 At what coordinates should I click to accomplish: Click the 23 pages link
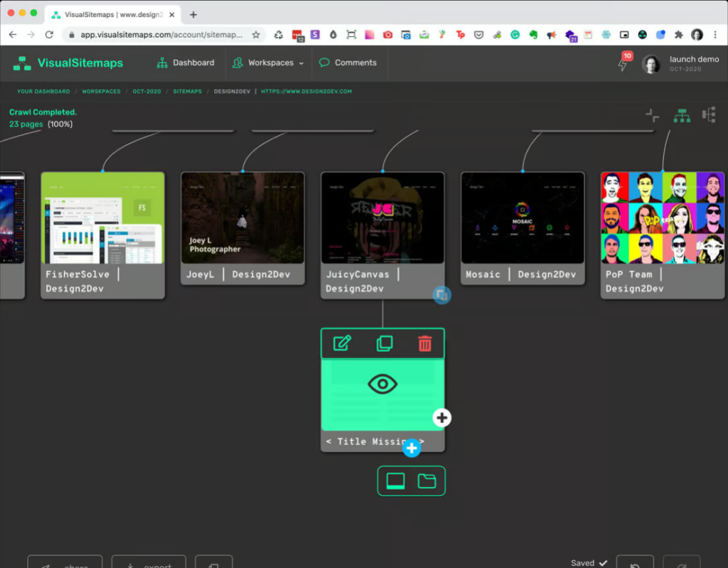[26, 124]
